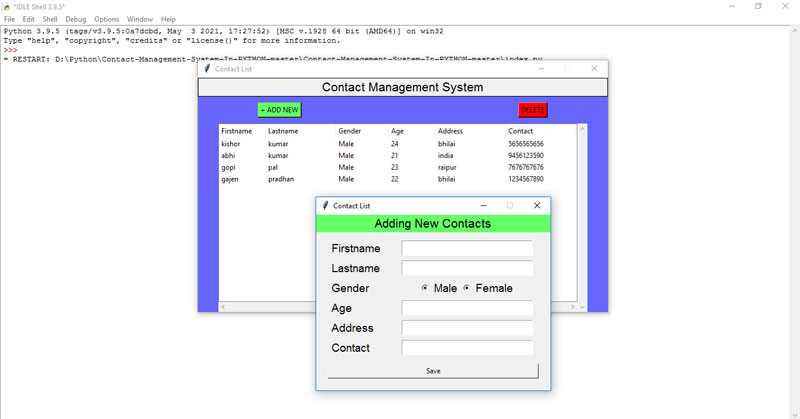Restore down the IDLE Shell window
The height and width of the screenshot is (419, 800).
[758, 6]
